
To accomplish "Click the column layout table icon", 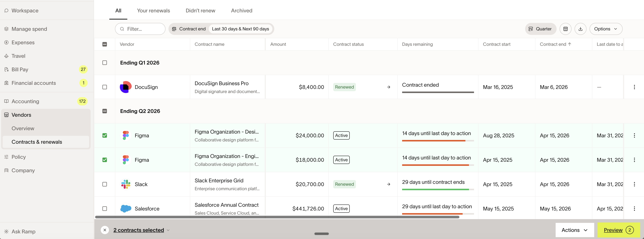I will pos(566,29).
